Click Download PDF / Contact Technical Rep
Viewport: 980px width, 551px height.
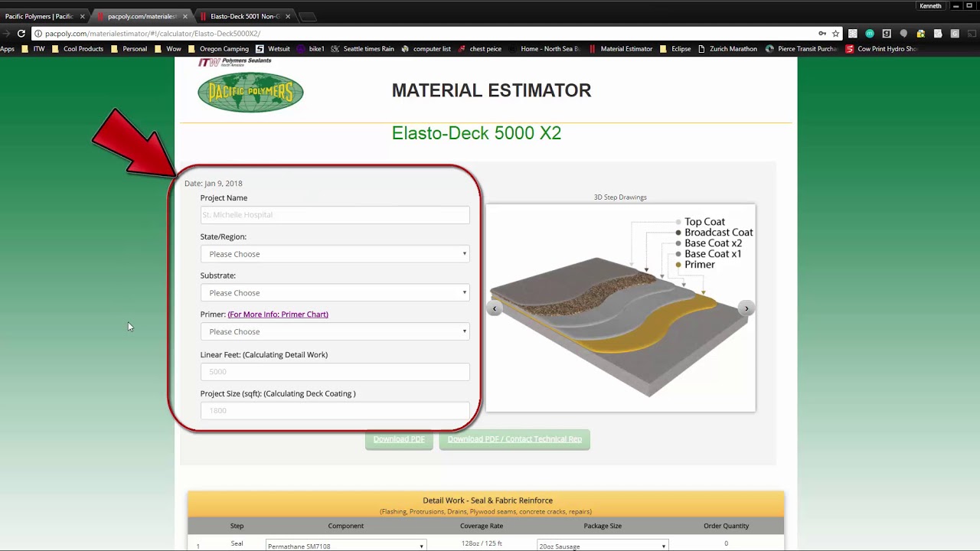(514, 439)
